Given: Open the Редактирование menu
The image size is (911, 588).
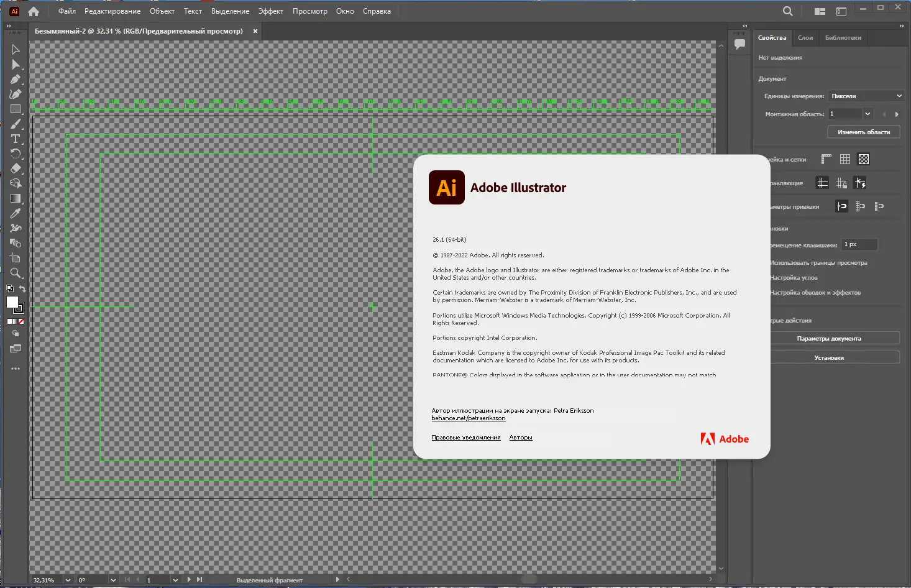Looking at the screenshot, I should coord(112,11).
